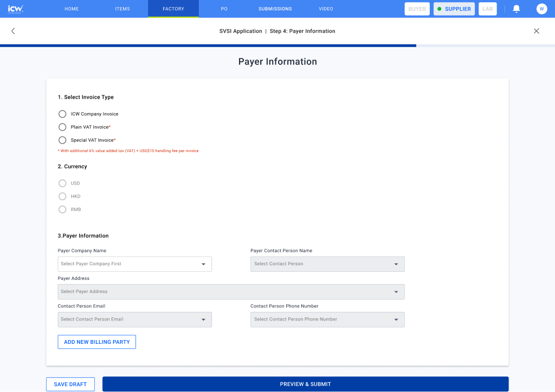Image resolution: width=555 pixels, height=392 pixels.
Task: Click the red VAT handling fee note
Action: coord(128,151)
